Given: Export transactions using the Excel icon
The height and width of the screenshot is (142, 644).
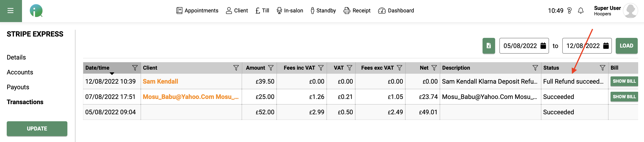Looking at the screenshot, I should 488,46.
